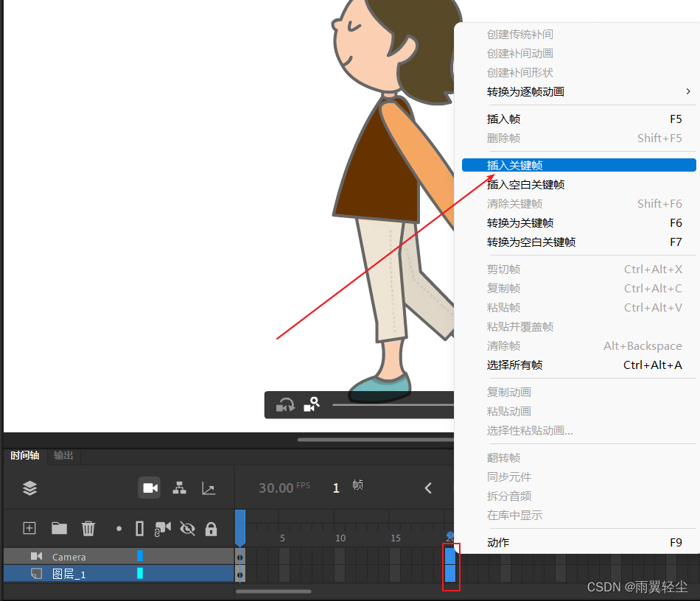Screen dimensions: 700x601
Task: Create a new layer folder
Action: click(x=59, y=528)
